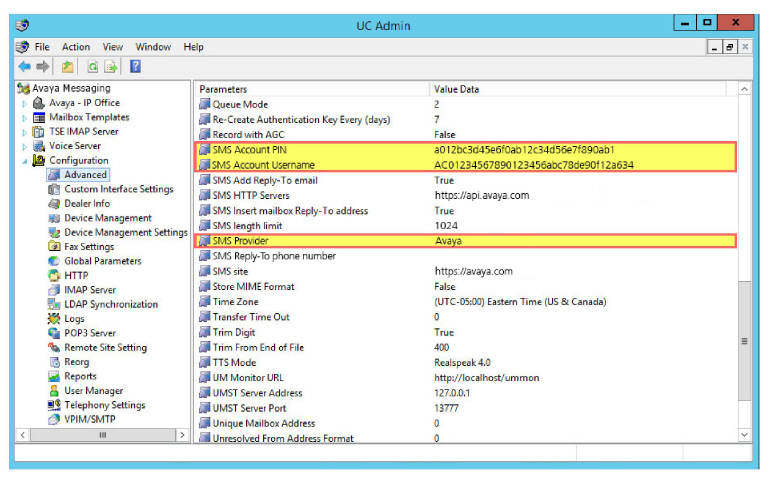Click the Fax Settings icon

click(54, 246)
